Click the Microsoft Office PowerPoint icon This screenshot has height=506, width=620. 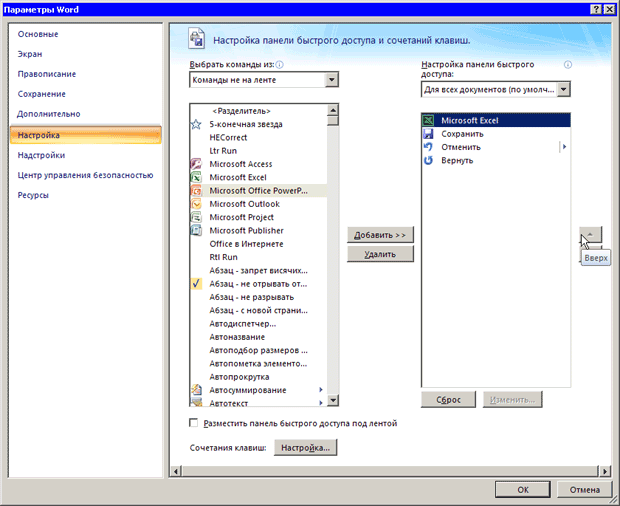pyautogui.click(x=196, y=191)
